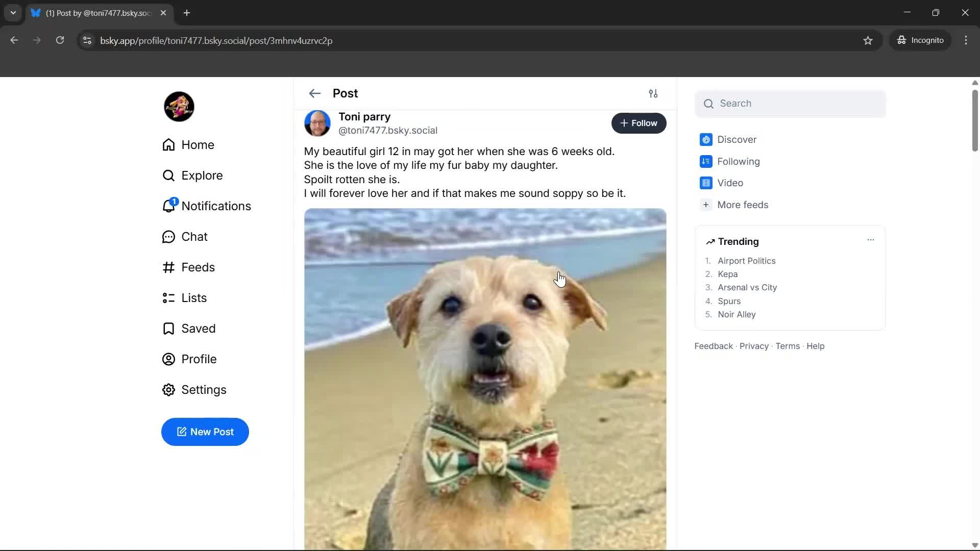Check Notifications with the bell icon
980x551 pixels.
(x=216, y=206)
